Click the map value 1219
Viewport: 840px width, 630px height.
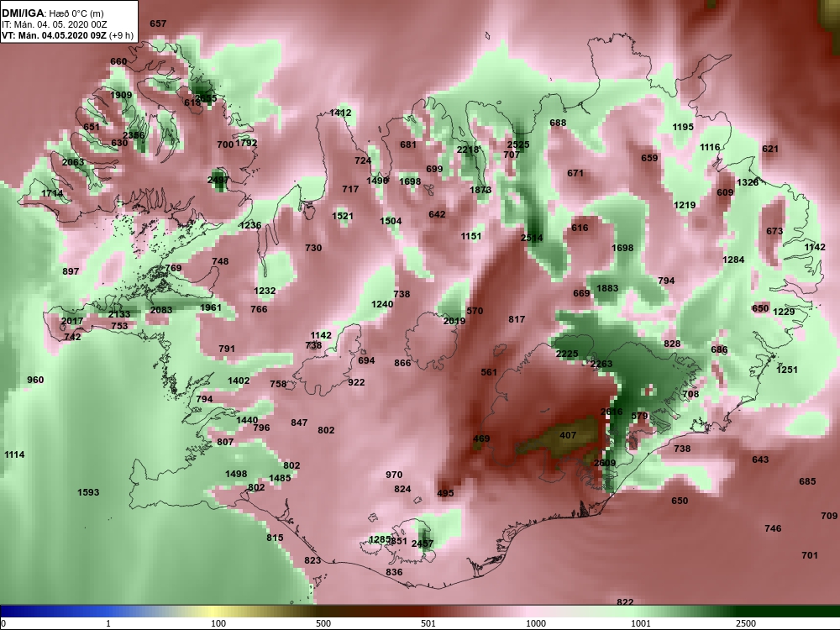tap(685, 205)
